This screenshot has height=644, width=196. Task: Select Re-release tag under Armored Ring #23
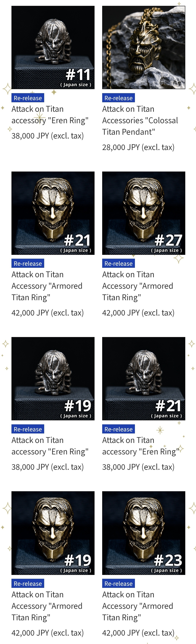tap(118, 583)
